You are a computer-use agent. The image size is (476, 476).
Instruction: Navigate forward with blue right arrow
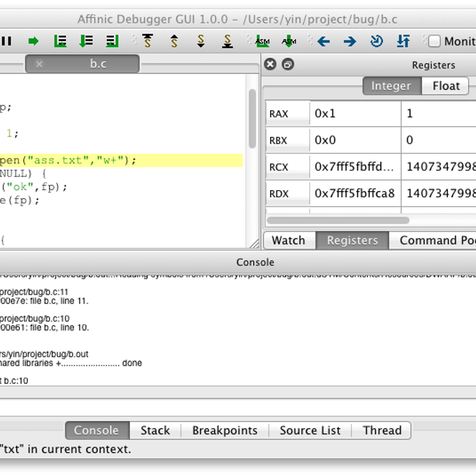(350, 41)
